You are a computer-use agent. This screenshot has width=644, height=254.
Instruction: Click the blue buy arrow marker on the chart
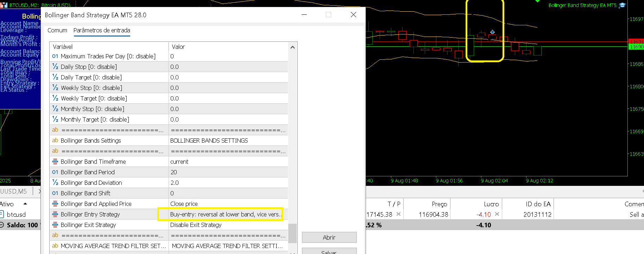coord(493,32)
